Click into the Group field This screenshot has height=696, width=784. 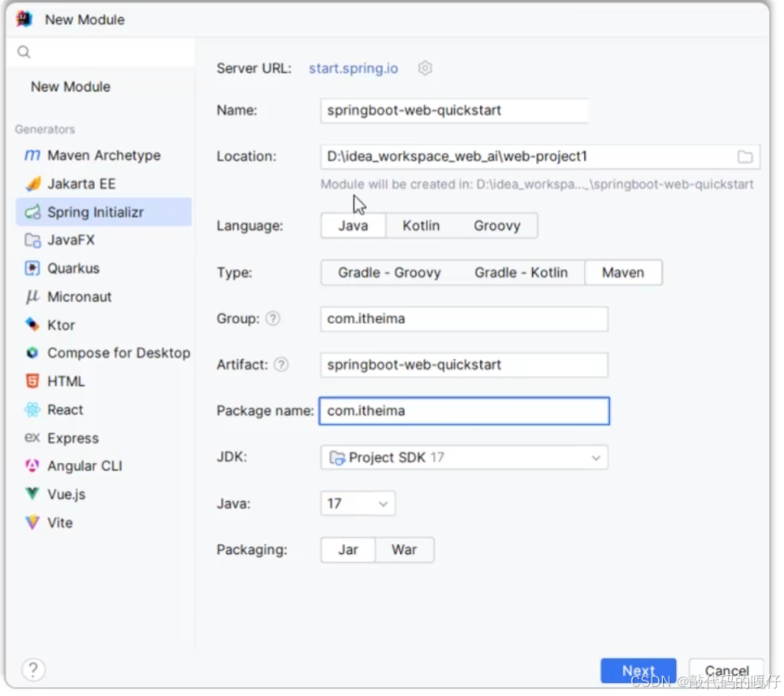(464, 319)
